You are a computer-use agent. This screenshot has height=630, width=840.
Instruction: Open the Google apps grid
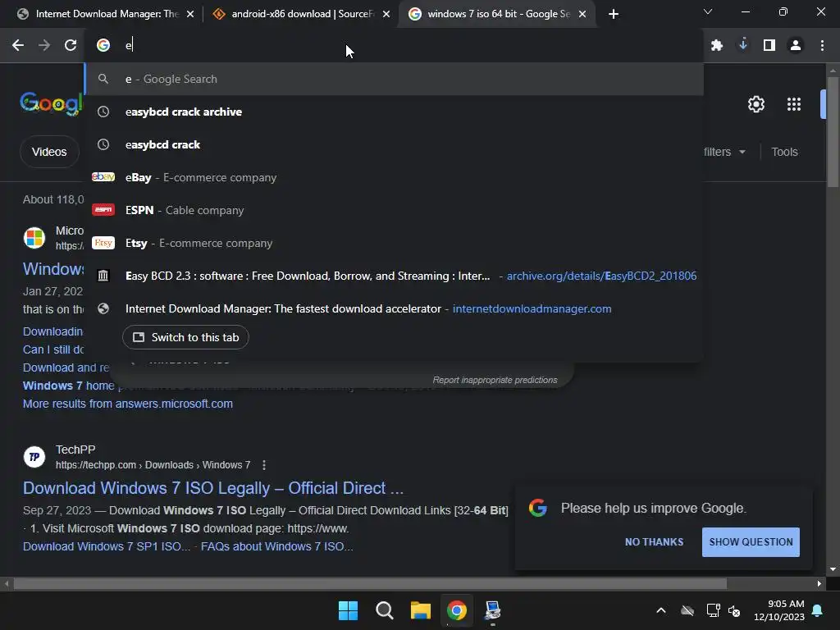[x=794, y=104]
